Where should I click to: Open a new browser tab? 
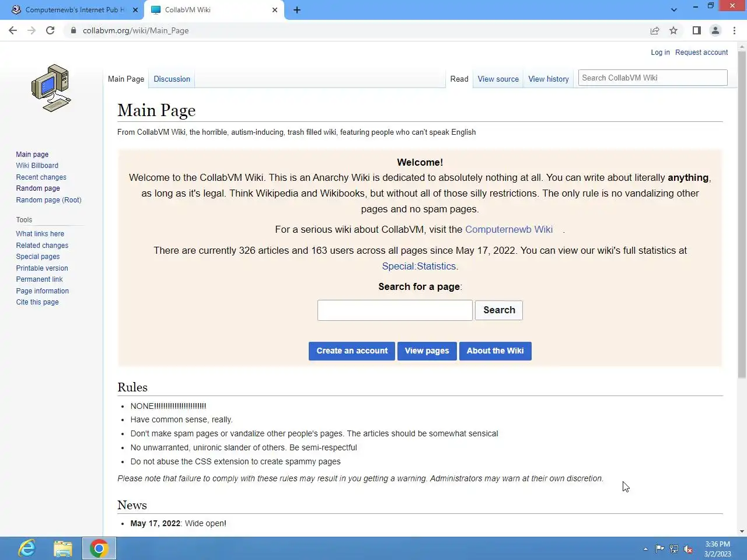point(296,10)
